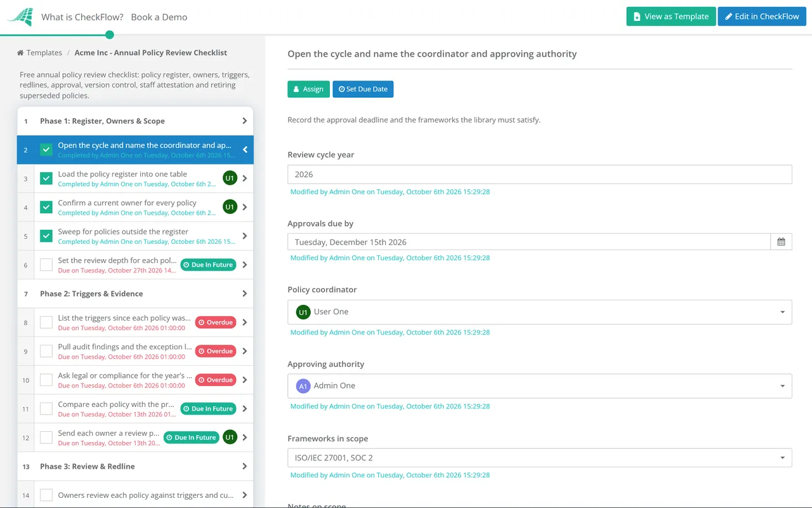Click the progress indicator dot under the header
Screen dimensions: 812x508
pos(109,35)
